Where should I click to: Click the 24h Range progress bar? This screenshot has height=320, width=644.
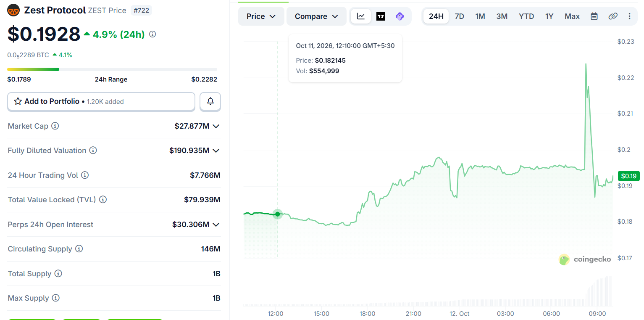(112, 69)
